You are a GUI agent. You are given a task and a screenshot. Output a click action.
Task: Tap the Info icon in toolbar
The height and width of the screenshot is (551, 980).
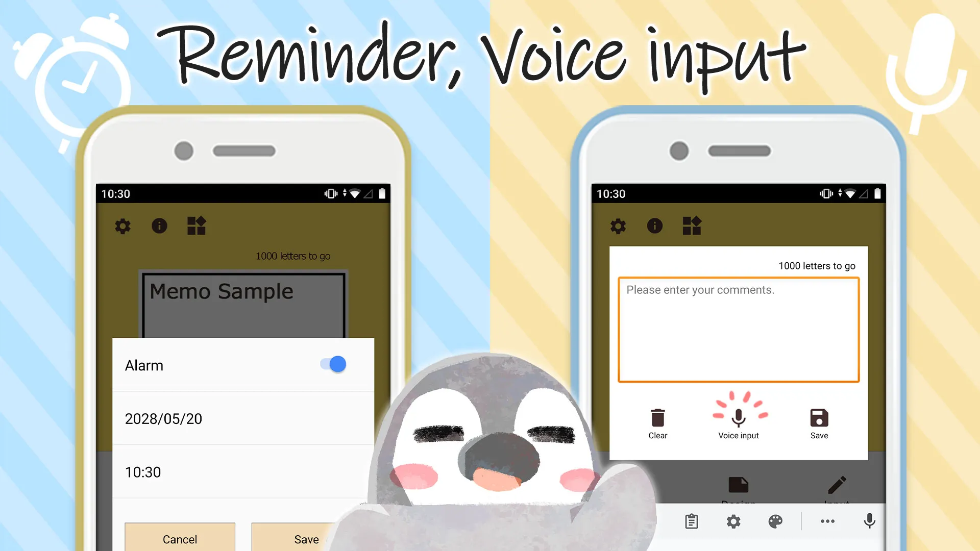pyautogui.click(x=160, y=226)
